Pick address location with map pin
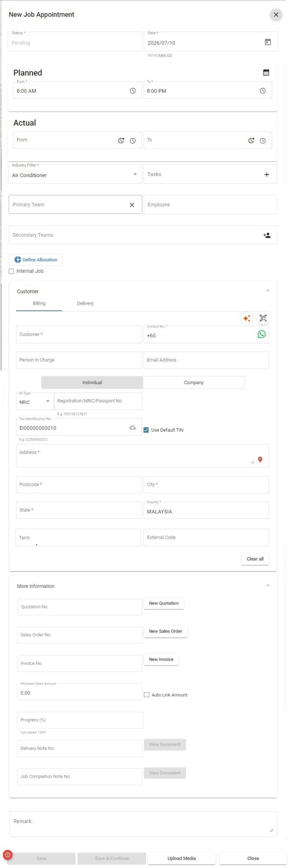290x868 pixels. [260, 460]
